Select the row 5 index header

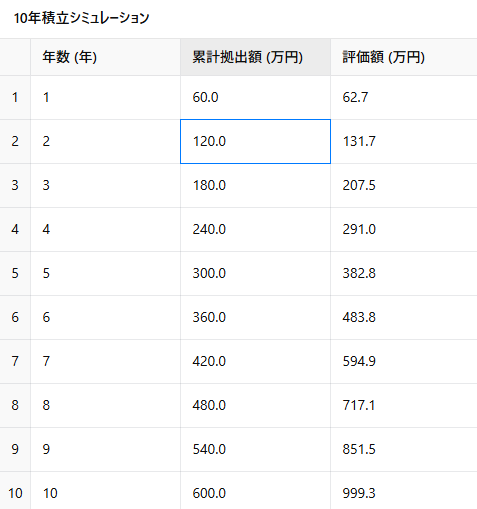(15, 273)
